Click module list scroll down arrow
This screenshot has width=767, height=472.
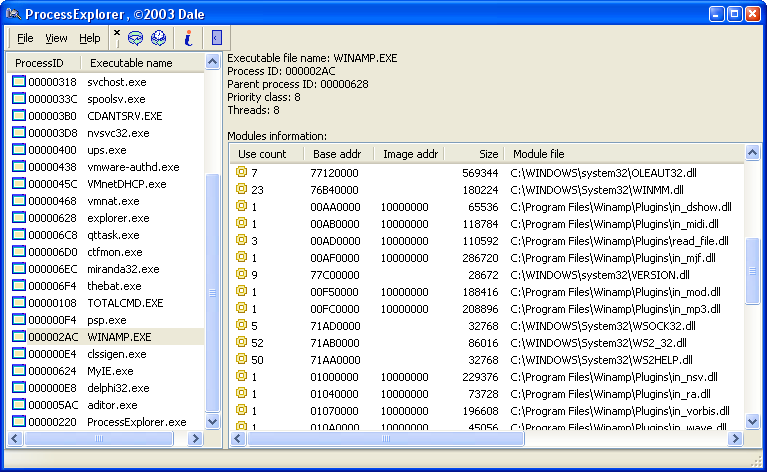click(752, 421)
